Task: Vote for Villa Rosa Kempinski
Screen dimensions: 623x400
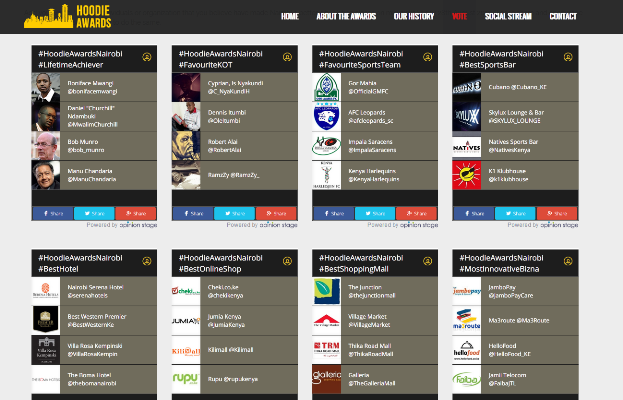Action: tap(94, 350)
